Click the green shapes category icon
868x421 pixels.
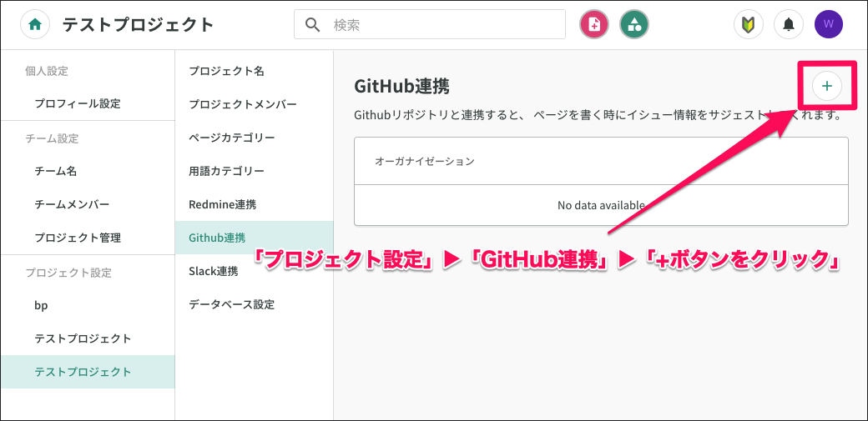[634, 24]
